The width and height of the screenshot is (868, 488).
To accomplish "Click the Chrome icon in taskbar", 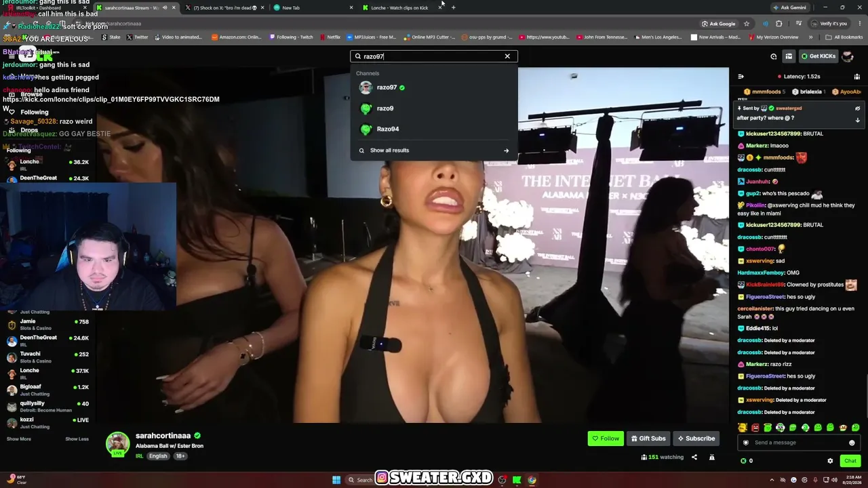I will click(x=532, y=480).
